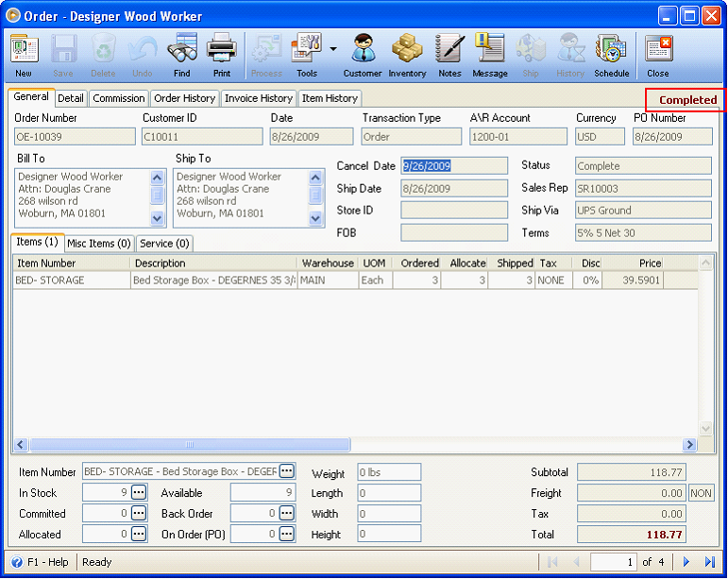Screen dimensions: 728x579
Task: Open the Item History tab
Action: click(x=330, y=98)
